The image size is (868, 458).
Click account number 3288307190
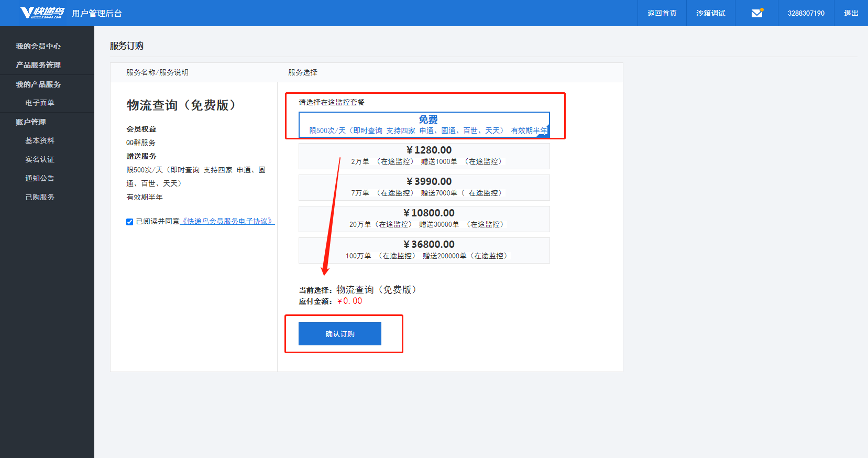[806, 13]
